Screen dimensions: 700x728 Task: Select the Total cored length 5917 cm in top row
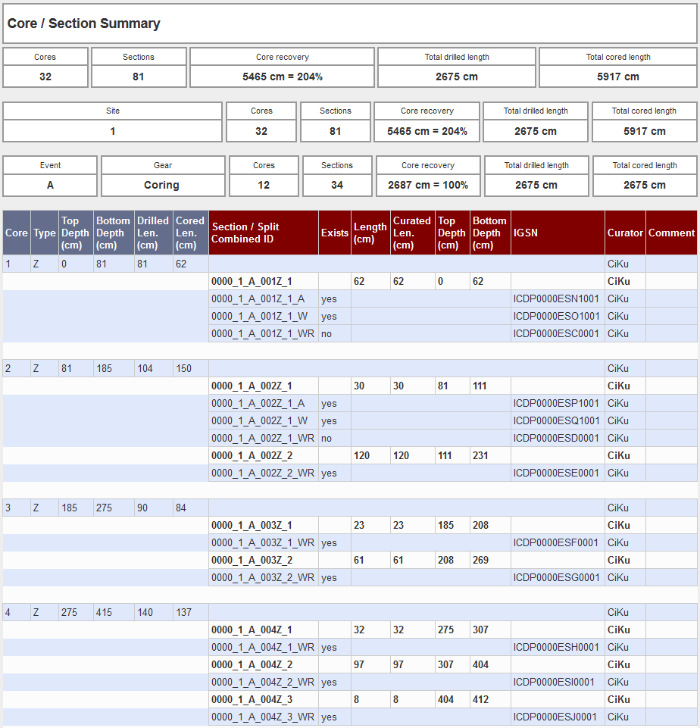click(617, 77)
